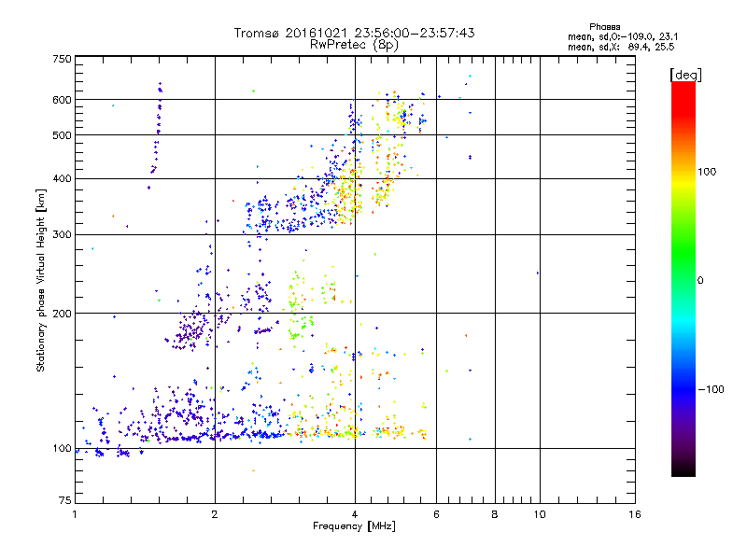The width and height of the screenshot is (747, 560).
Task: Click the 'Phases' header text
Action: click(604, 27)
